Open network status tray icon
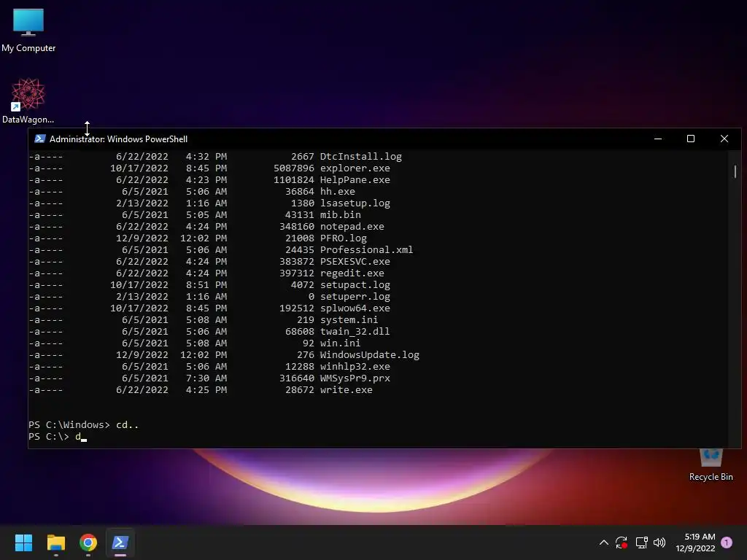Screen dimensions: 747x560 [x=641, y=542]
